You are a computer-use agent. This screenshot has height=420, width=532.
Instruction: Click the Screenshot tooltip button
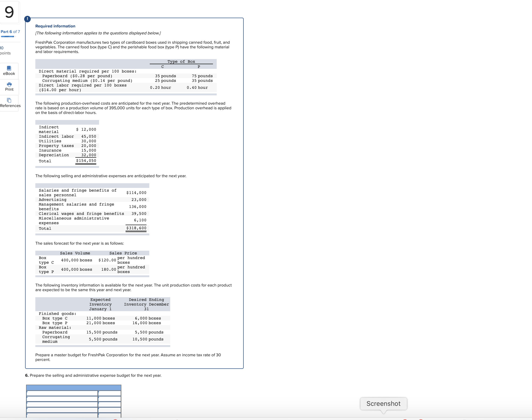pyautogui.click(x=383, y=403)
